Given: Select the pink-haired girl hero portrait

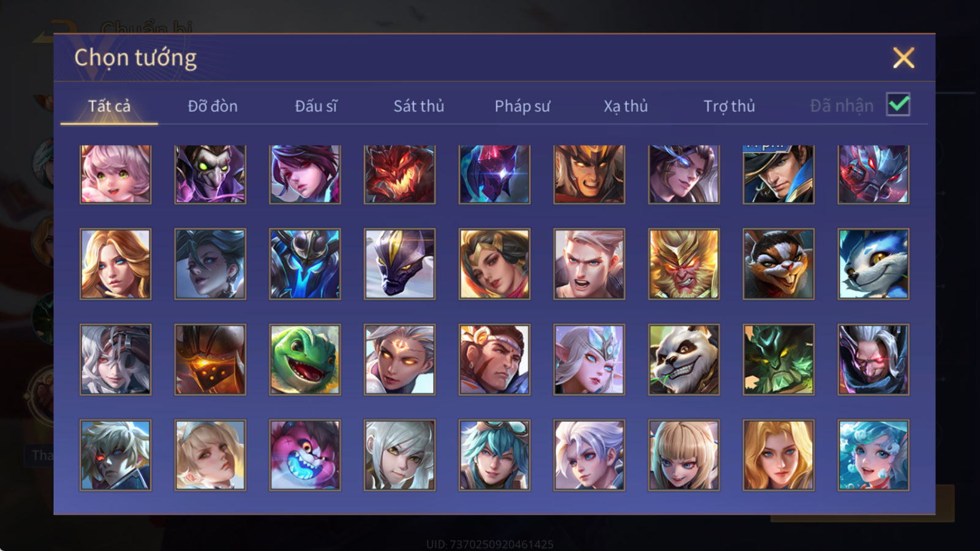Looking at the screenshot, I should 115,174.
